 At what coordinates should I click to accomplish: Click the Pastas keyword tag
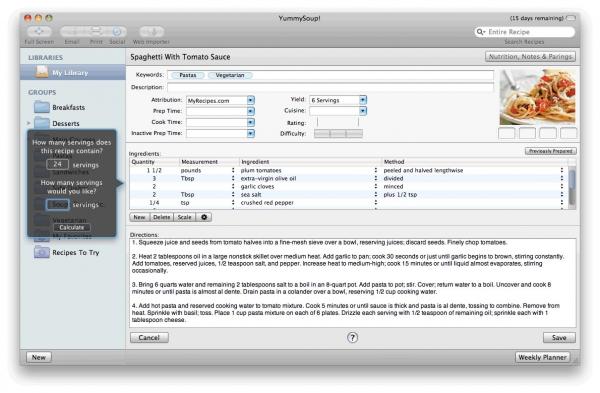[x=188, y=75]
